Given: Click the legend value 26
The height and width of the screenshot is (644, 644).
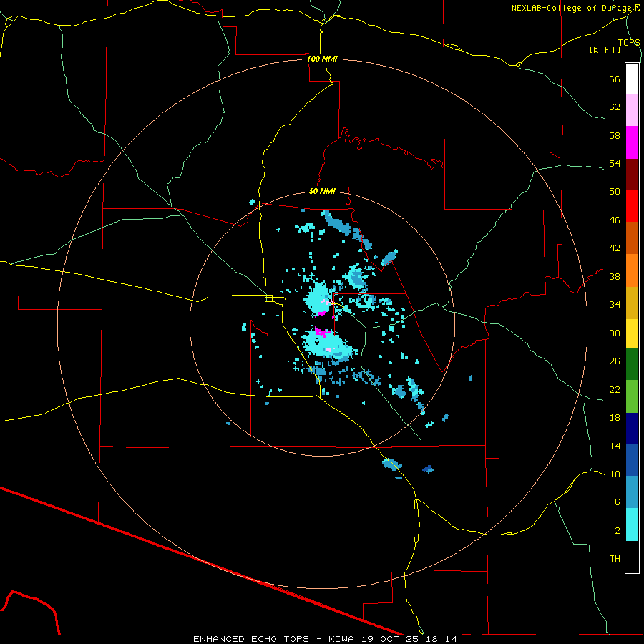Looking at the screenshot, I should [x=615, y=361].
